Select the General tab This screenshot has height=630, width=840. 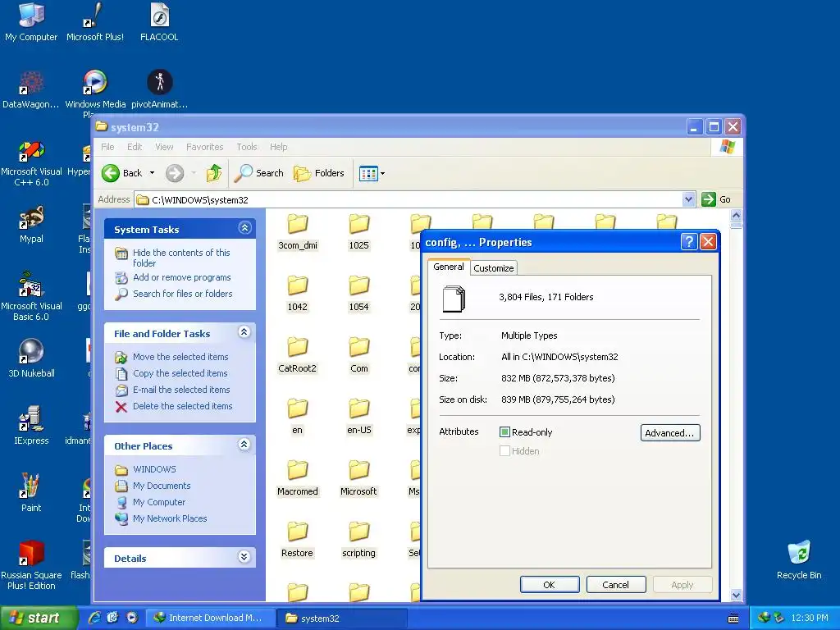pyautogui.click(x=449, y=267)
